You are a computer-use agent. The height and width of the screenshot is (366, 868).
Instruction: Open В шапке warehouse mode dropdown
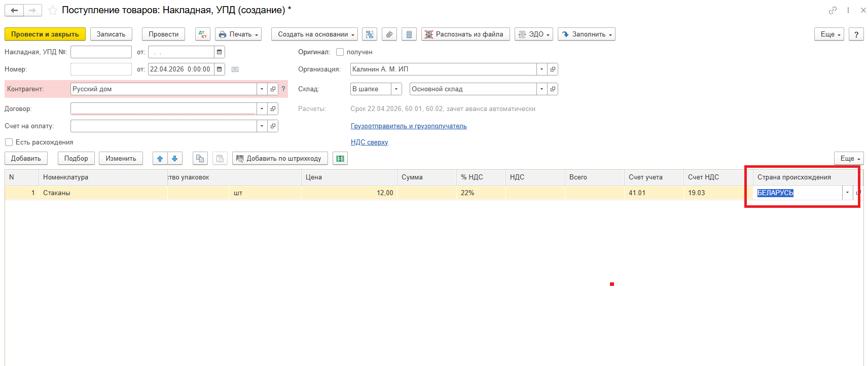coord(396,89)
